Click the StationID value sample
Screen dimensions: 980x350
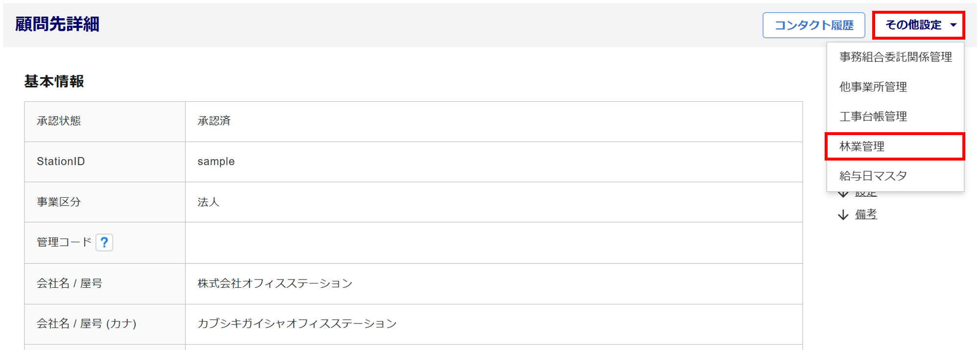216,162
